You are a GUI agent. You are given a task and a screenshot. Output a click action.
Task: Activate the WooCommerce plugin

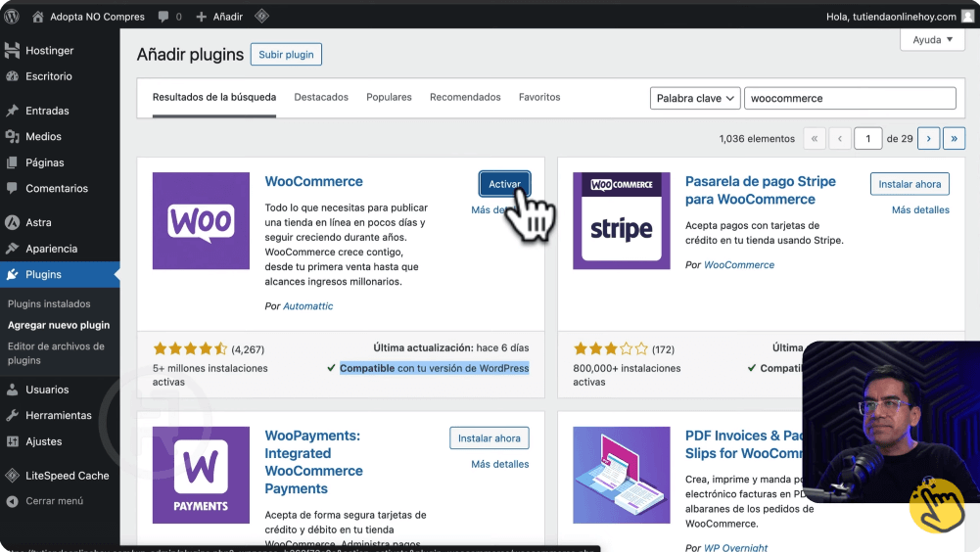pyautogui.click(x=504, y=184)
